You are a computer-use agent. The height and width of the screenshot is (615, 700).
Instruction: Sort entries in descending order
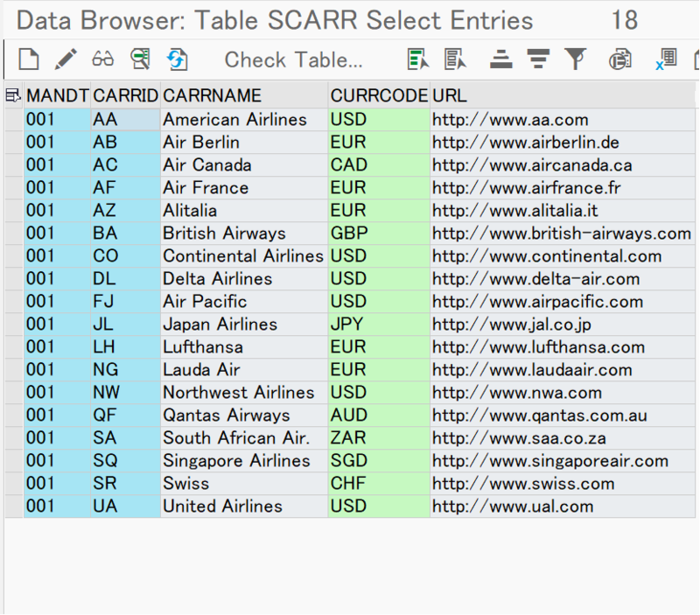click(x=536, y=59)
